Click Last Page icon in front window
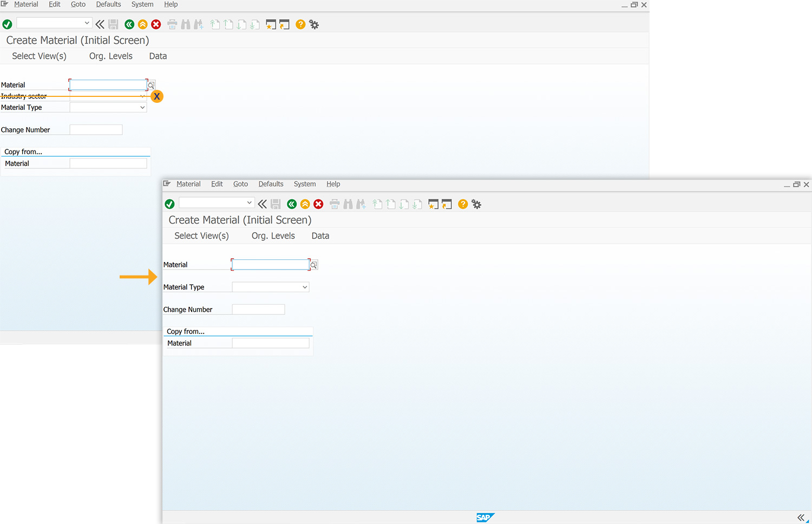Screen dimensions: 812x524 (417, 204)
